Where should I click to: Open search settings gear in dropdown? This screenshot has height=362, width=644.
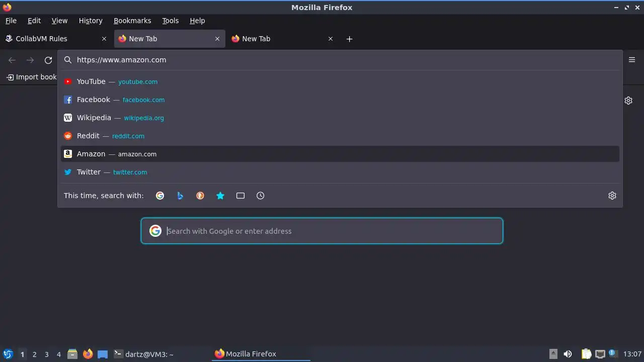(612, 196)
